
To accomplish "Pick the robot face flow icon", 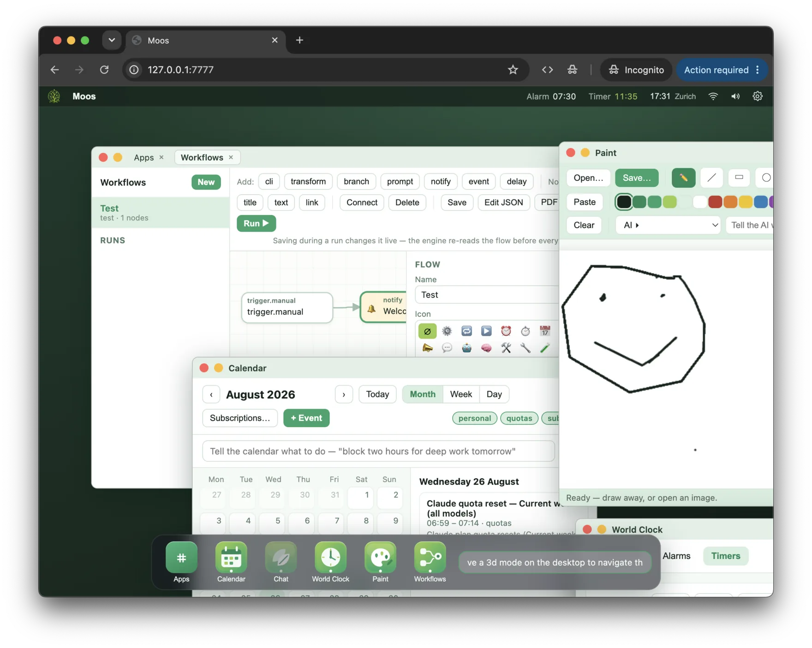I will pyautogui.click(x=466, y=348).
